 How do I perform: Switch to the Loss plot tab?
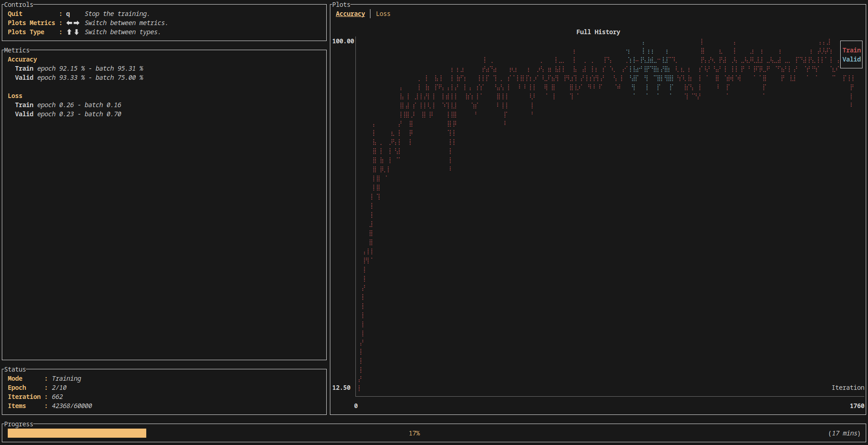[x=383, y=14]
